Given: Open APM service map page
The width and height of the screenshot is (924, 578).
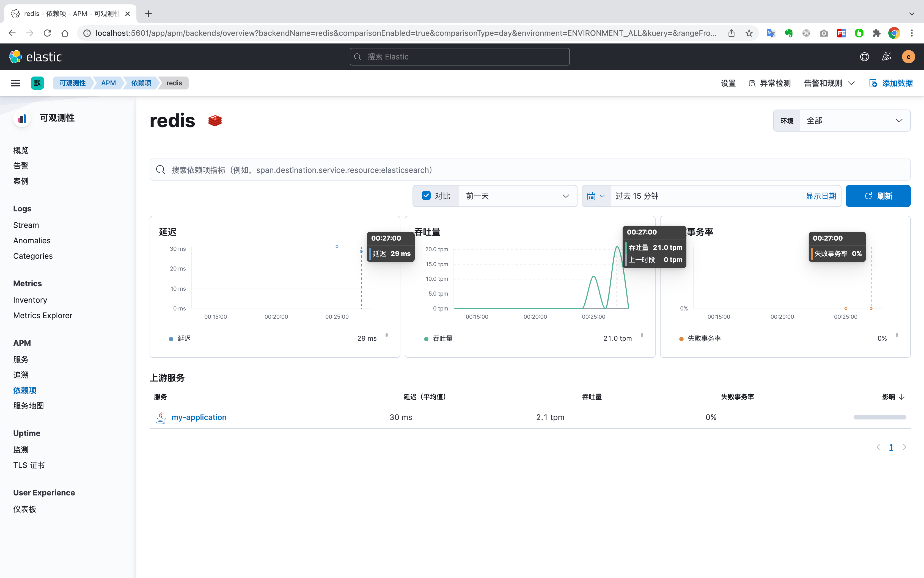Looking at the screenshot, I should click(28, 406).
